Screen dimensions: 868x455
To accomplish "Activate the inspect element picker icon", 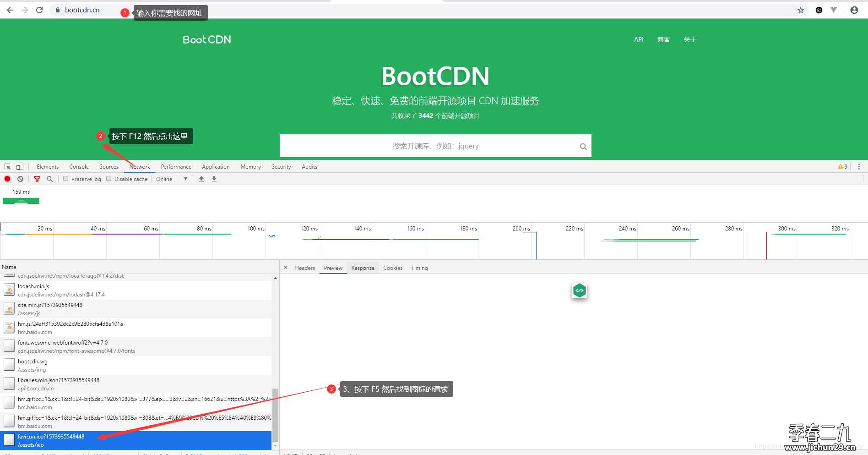I will [8, 167].
